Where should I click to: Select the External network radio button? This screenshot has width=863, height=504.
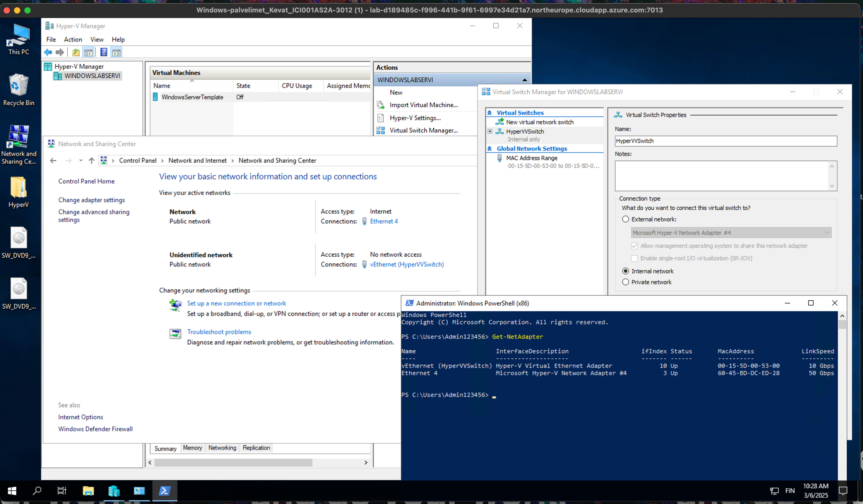[625, 219]
